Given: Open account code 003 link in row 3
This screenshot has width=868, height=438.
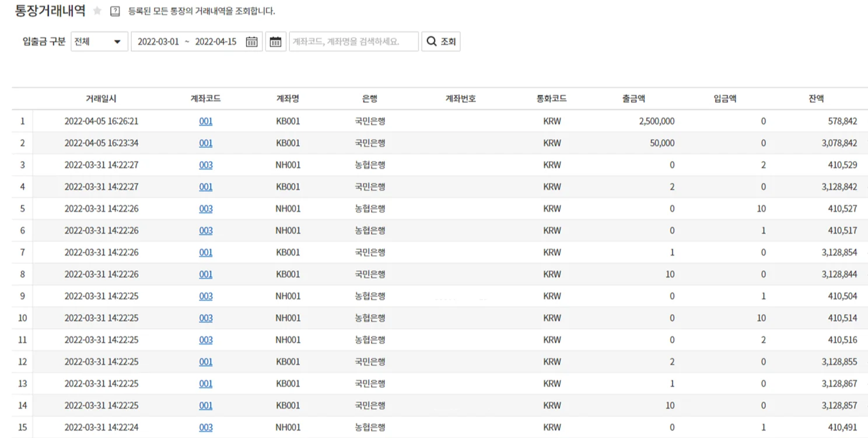Looking at the screenshot, I should tap(206, 165).
